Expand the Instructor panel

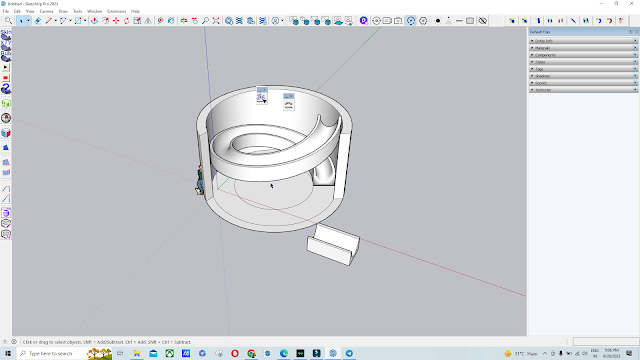click(584, 89)
